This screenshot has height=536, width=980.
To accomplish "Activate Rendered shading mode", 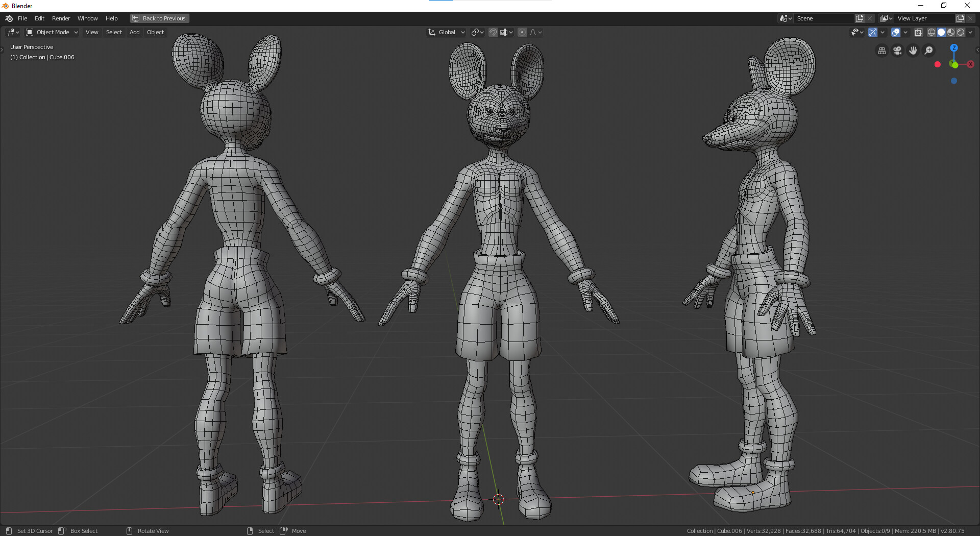I will (x=962, y=32).
